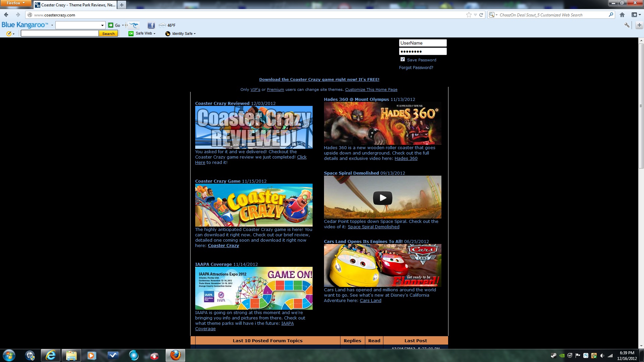The image size is (644, 362).
Task: Click the Replies column header
Action: (352, 341)
